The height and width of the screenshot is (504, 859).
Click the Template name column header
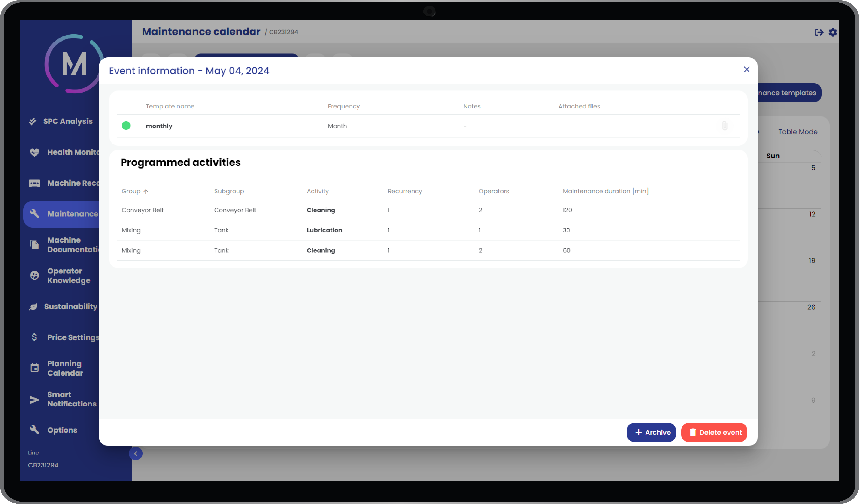pos(170,106)
